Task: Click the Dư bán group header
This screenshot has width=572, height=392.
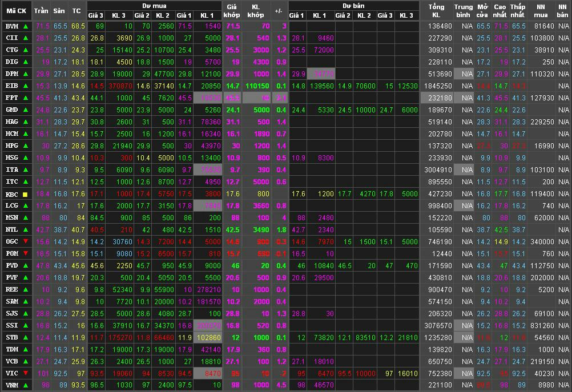Action: click(x=353, y=6)
